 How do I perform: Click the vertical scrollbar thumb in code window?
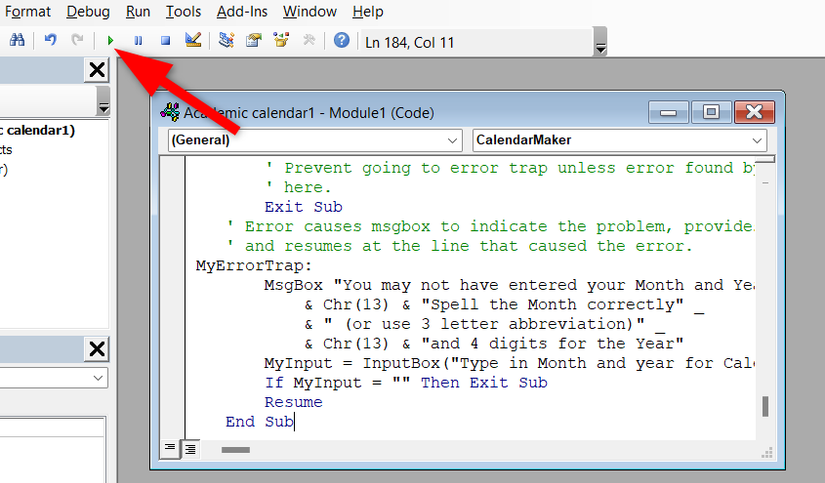point(765,407)
